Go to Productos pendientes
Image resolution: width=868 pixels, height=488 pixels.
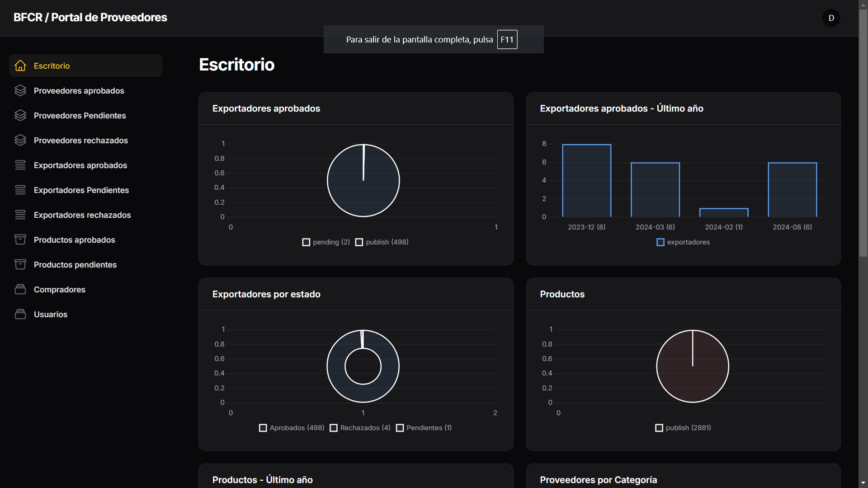pyautogui.click(x=85, y=264)
